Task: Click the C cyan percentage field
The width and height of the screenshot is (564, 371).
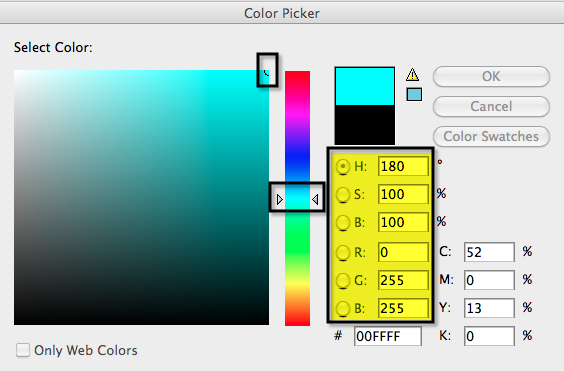Action: (x=489, y=252)
